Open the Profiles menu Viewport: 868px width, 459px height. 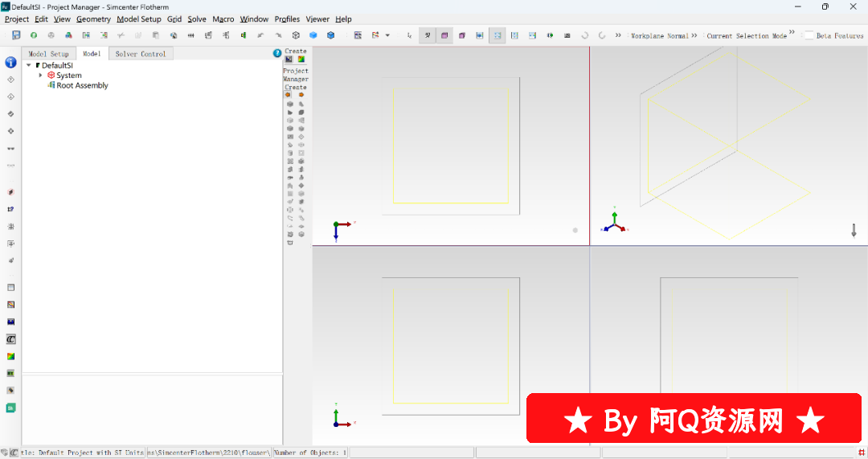coord(287,18)
